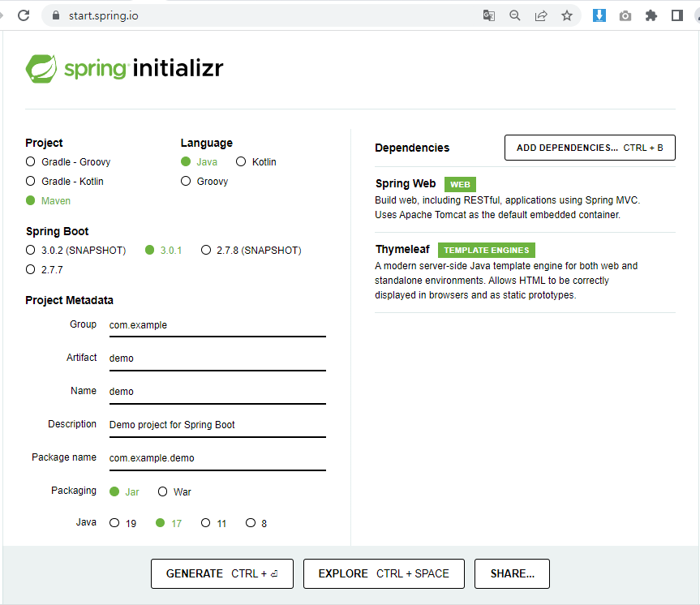Viewport: 700px width, 605px height.
Task: Click the GENERATE button
Action: pyautogui.click(x=222, y=573)
